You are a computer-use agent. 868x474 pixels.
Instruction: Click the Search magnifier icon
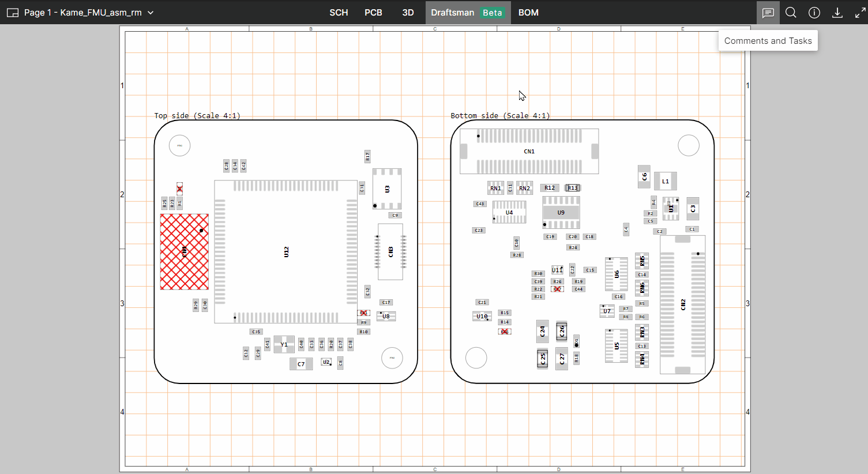point(791,13)
